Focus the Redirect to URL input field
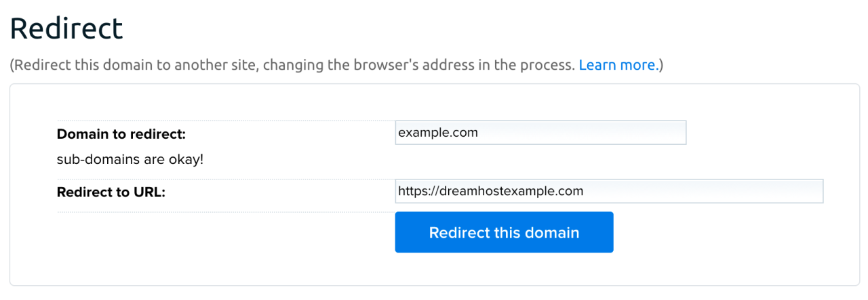868x300 pixels. 608,191
